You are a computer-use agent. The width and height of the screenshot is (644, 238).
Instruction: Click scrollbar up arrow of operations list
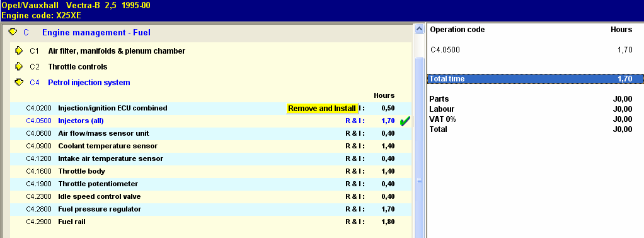tap(419, 29)
